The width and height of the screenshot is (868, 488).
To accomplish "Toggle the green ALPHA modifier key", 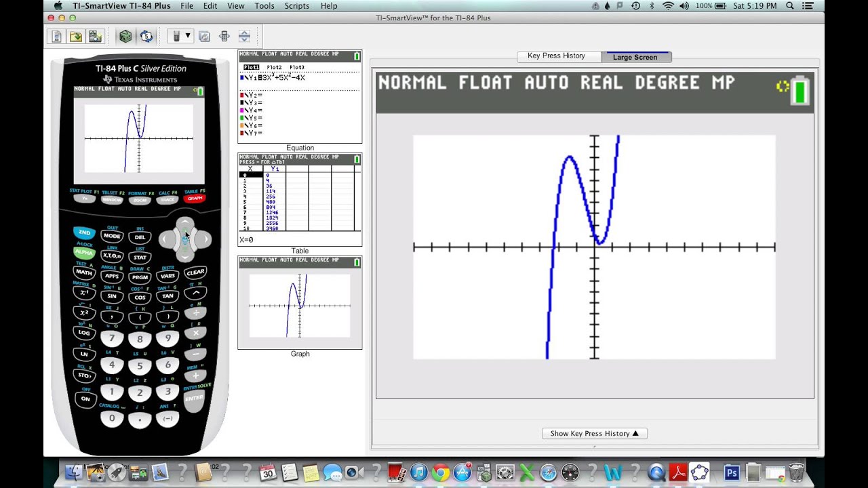I will 84,252.
